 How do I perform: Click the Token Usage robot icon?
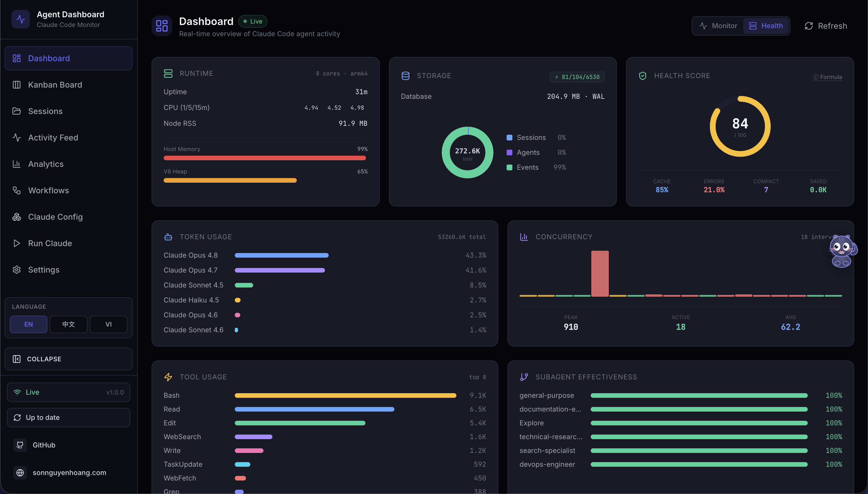168,237
